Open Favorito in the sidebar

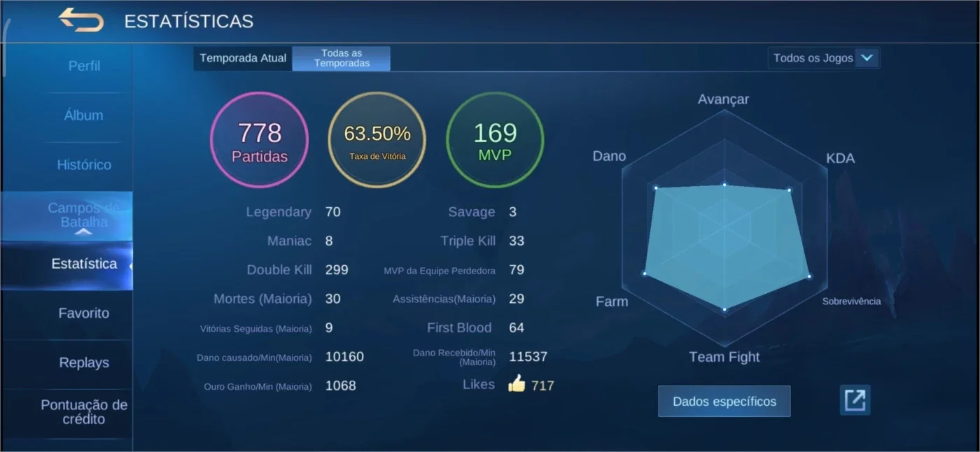point(84,313)
